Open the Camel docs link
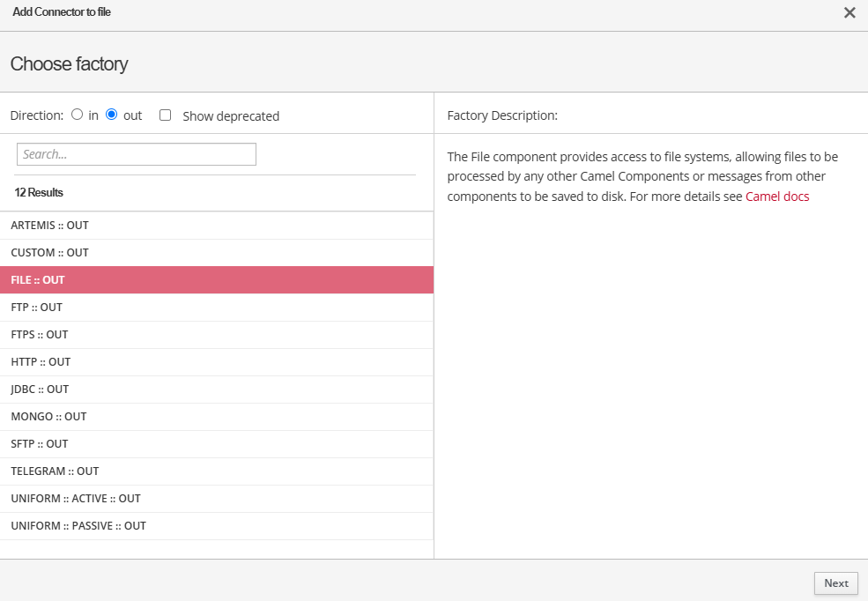 pyautogui.click(x=777, y=197)
